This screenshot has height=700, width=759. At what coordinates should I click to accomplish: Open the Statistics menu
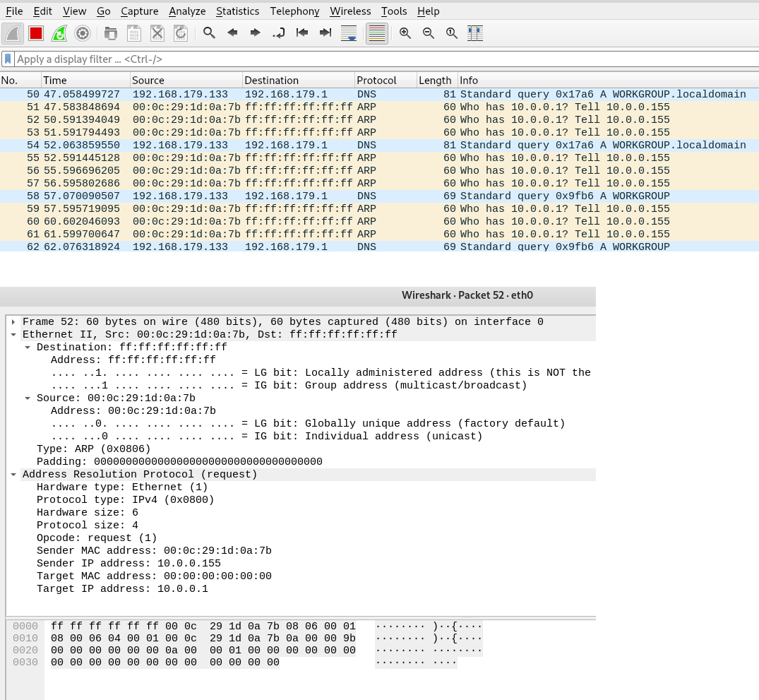click(x=237, y=11)
